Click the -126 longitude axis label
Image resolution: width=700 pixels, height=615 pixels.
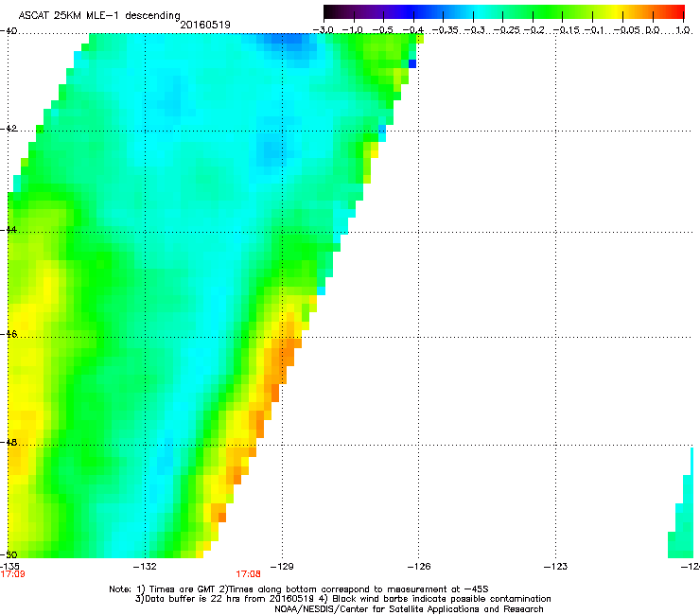point(419,567)
